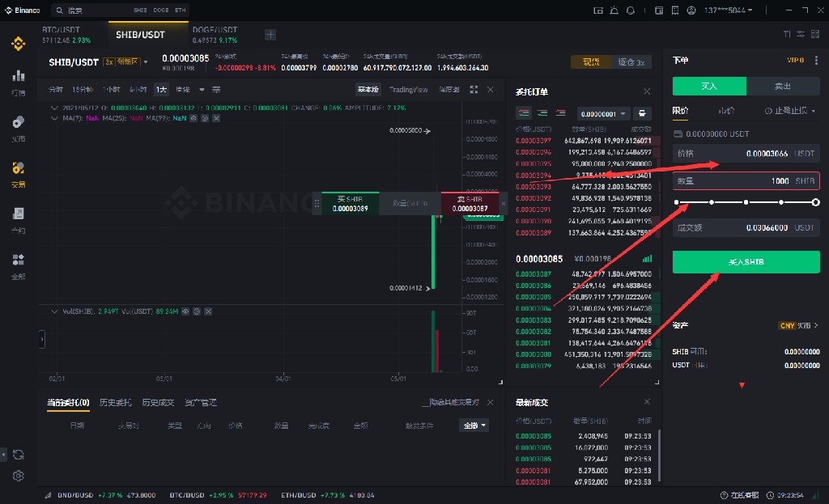Select the Limit order tab
This screenshot has height=504, width=829.
(x=680, y=111)
